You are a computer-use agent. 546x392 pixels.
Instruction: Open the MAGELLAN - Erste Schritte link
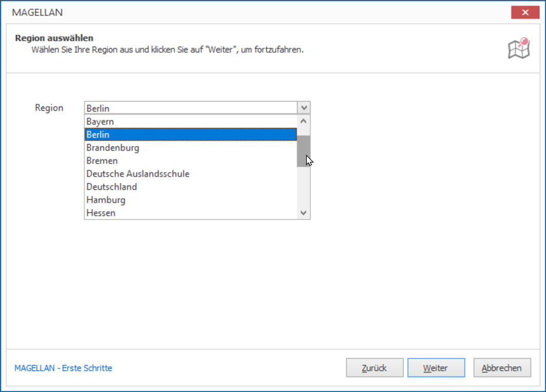click(64, 368)
